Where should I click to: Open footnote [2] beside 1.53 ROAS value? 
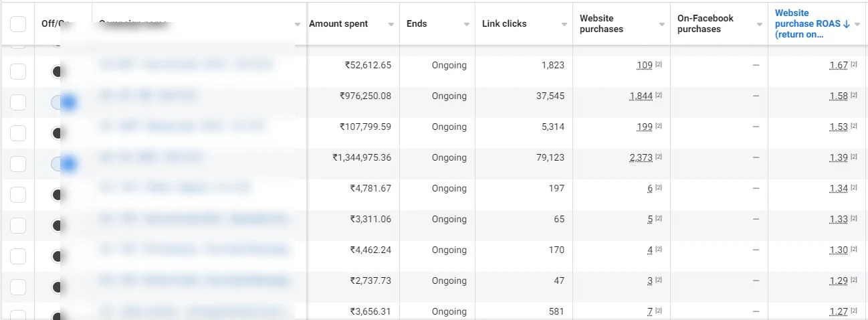point(854,126)
